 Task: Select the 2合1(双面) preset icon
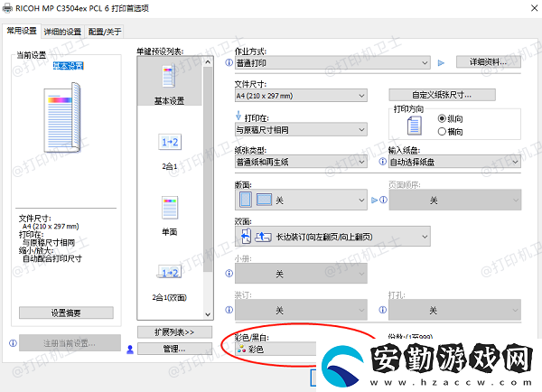(x=170, y=273)
